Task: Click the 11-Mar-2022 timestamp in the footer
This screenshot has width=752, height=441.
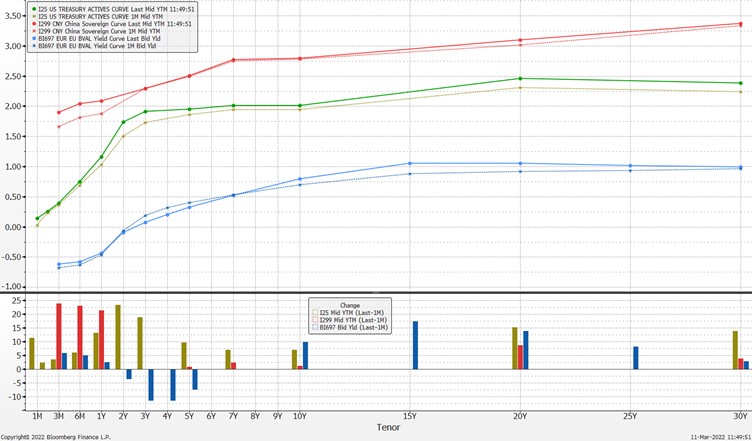Action: click(721, 437)
